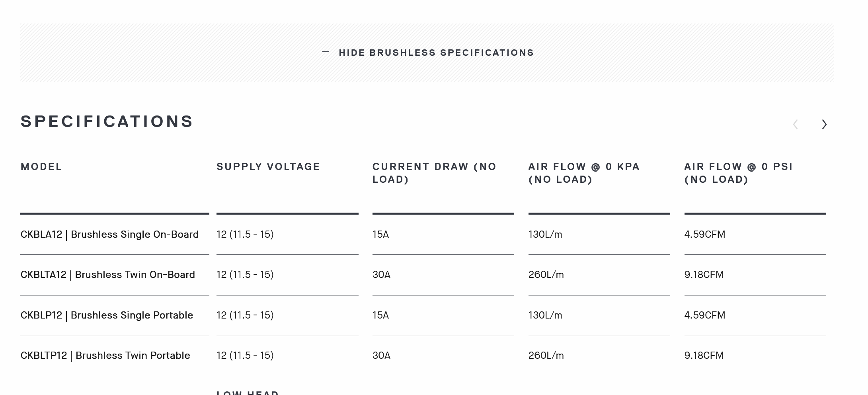Select Air Flow @ 0 KPA header
Image resolution: width=868 pixels, height=395 pixels.
[x=584, y=173]
